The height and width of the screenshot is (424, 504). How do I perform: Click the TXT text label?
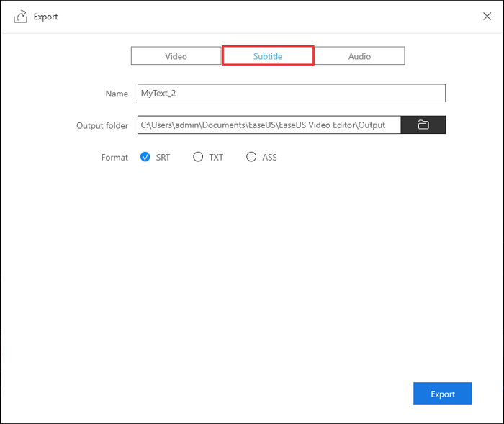[216, 157]
